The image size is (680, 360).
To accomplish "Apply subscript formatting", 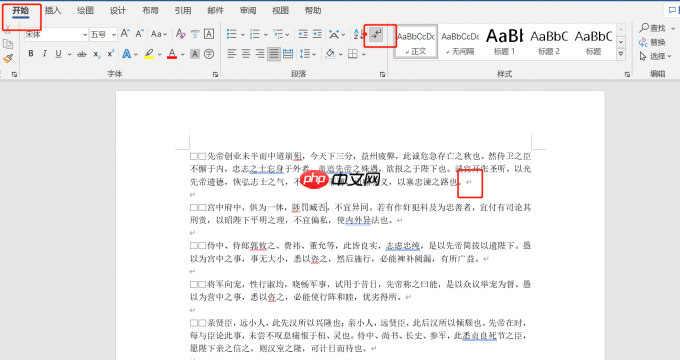I will coord(97,54).
